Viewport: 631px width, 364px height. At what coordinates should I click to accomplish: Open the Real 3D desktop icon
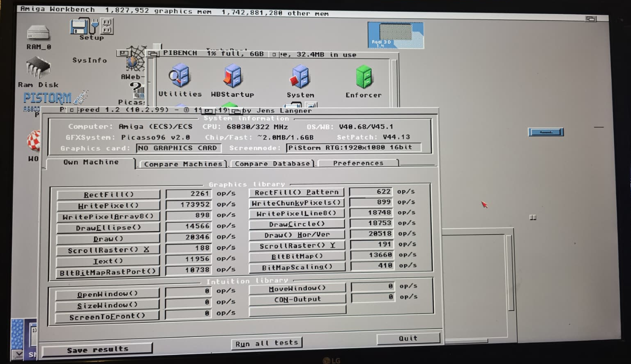click(395, 35)
